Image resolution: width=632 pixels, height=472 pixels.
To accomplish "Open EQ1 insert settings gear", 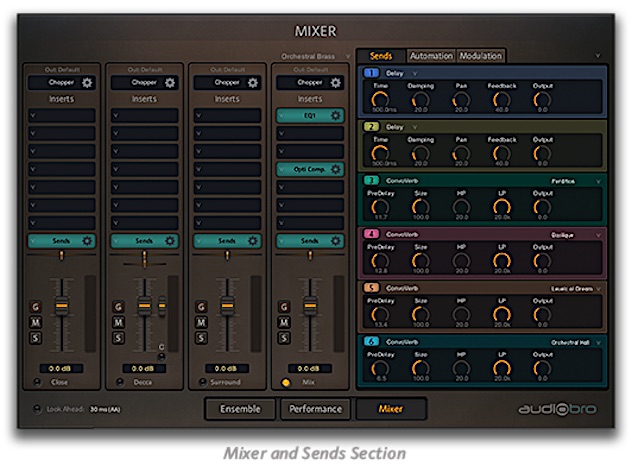I will click(335, 116).
